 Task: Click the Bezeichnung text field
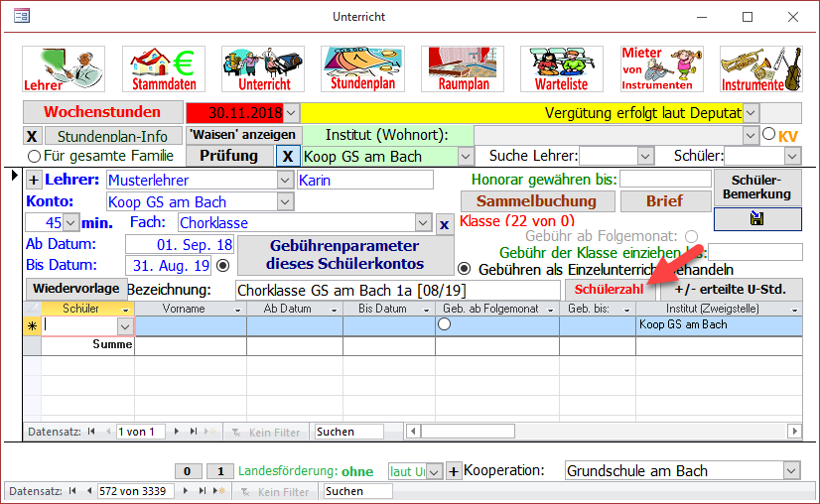(395, 289)
